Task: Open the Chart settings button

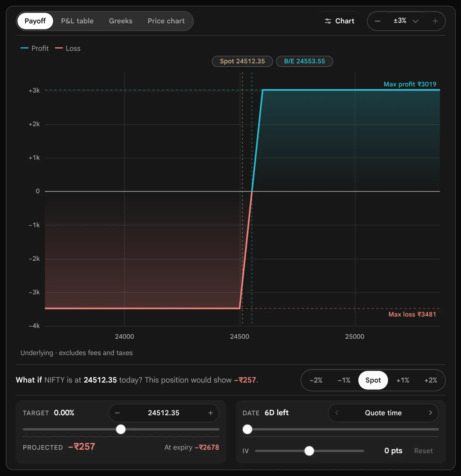Action: click(x=339, y=21)
